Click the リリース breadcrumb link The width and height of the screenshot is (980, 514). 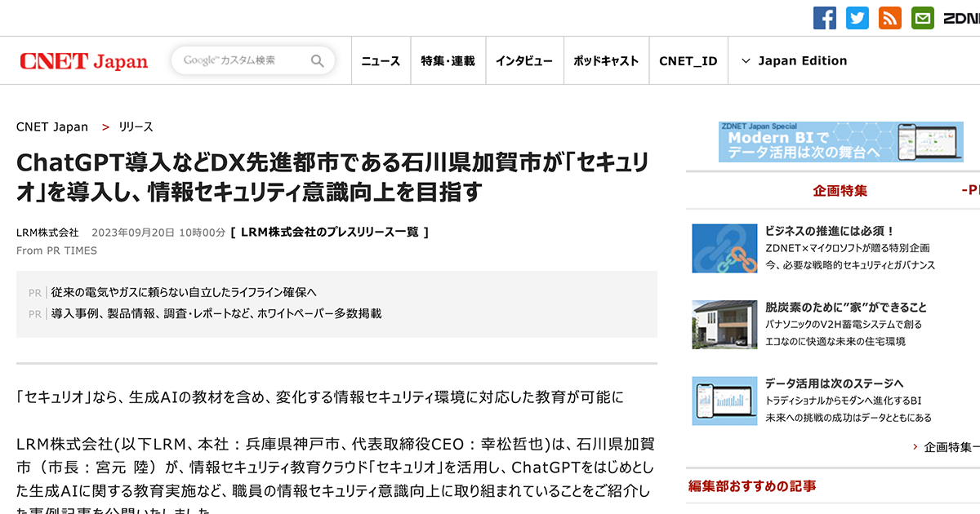point(136,127)
